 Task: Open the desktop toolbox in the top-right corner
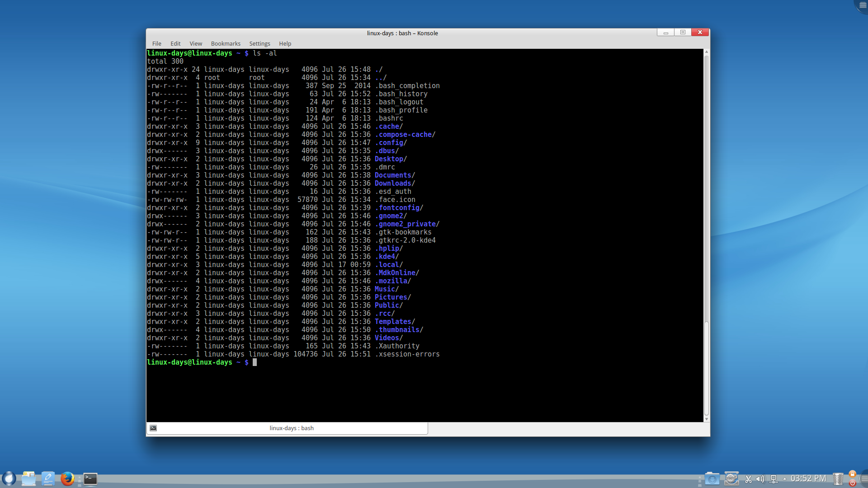click(862, 5)
